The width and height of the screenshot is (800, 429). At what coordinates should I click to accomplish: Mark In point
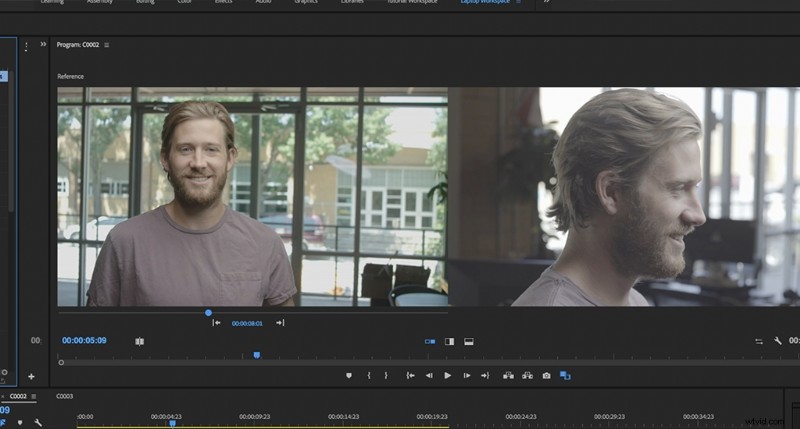[x=369, y=375]
